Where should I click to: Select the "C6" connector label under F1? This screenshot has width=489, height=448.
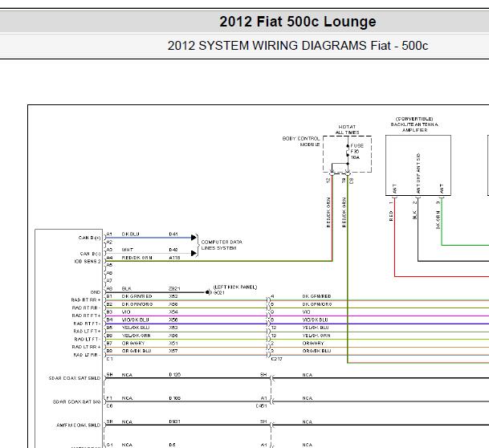109,406
